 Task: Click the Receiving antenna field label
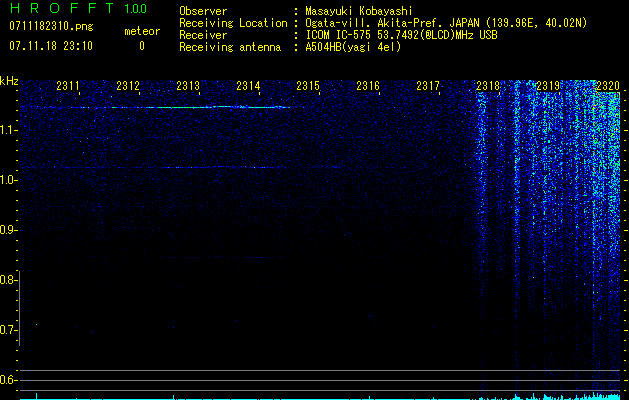[230, 47]
